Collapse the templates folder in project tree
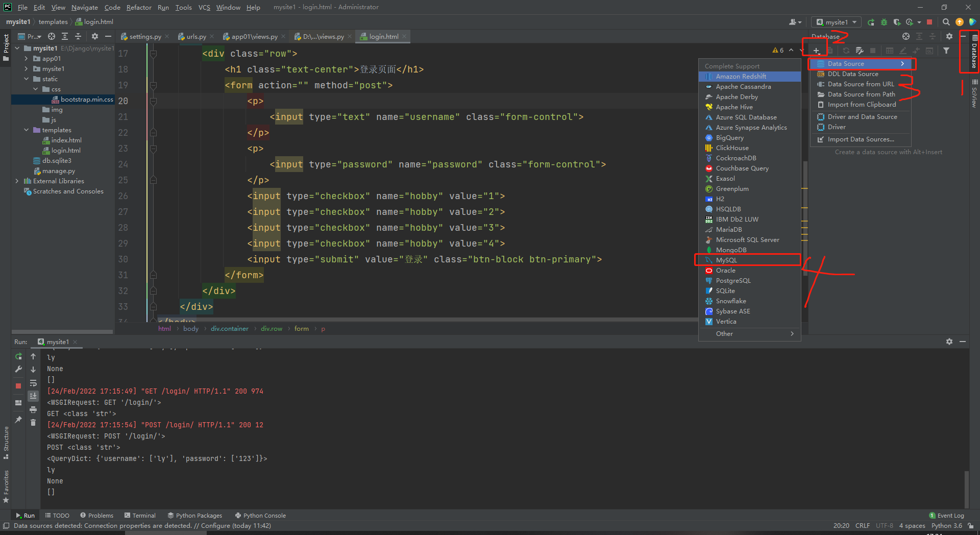Screen dimensions: 980x535 point(26,130)
